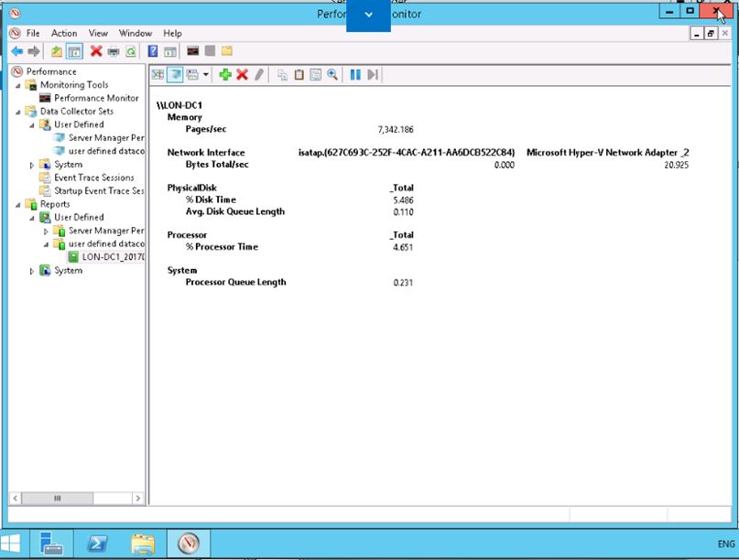Select Performance Monitor in the tree
The width and height of the screenshot is (739, 560).
[x=96, y=98]
